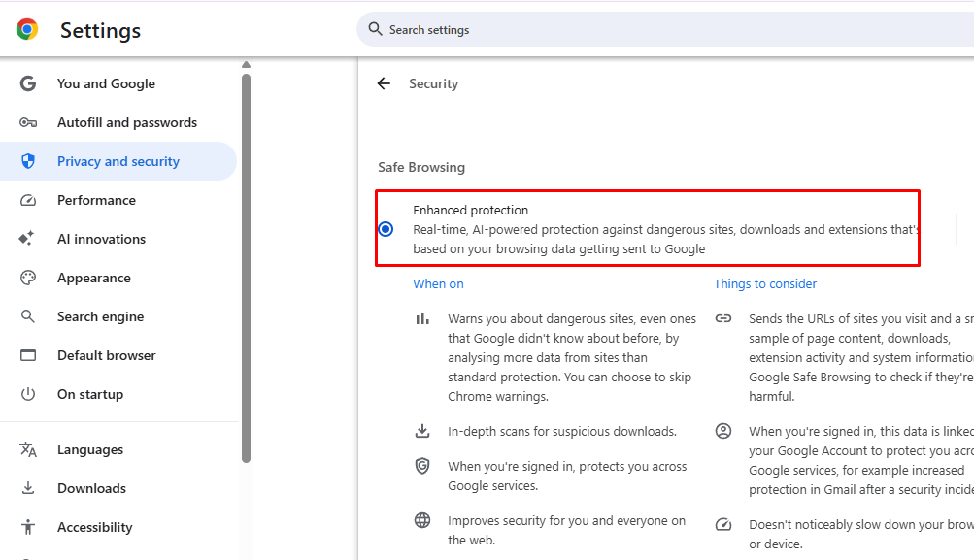Screen dimensions: 974x560
Task: Open the Downloads settings page
Action: coord(91,488)
